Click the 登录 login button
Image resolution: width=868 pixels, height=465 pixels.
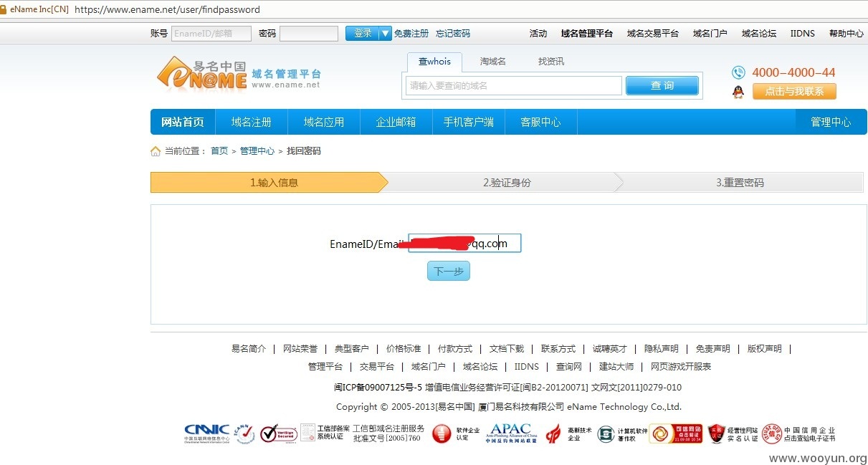coord(362,33)
